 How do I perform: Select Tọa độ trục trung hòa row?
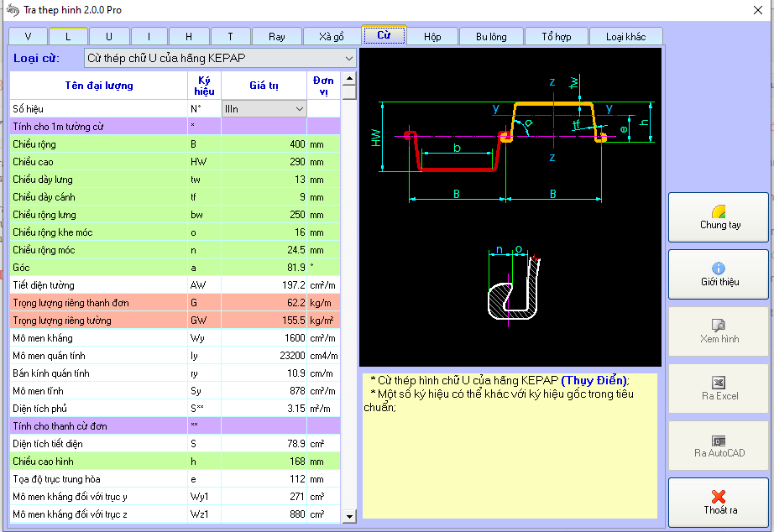[x=175, y=479]
